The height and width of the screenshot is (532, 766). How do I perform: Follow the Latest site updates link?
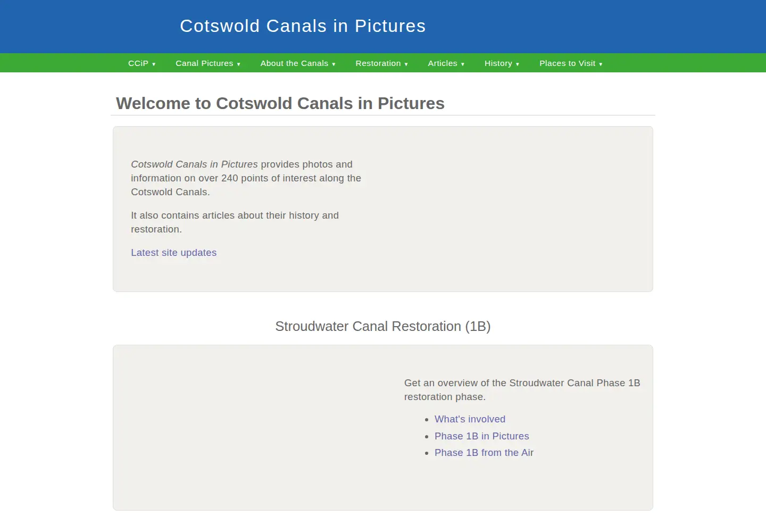coord(174,253)
